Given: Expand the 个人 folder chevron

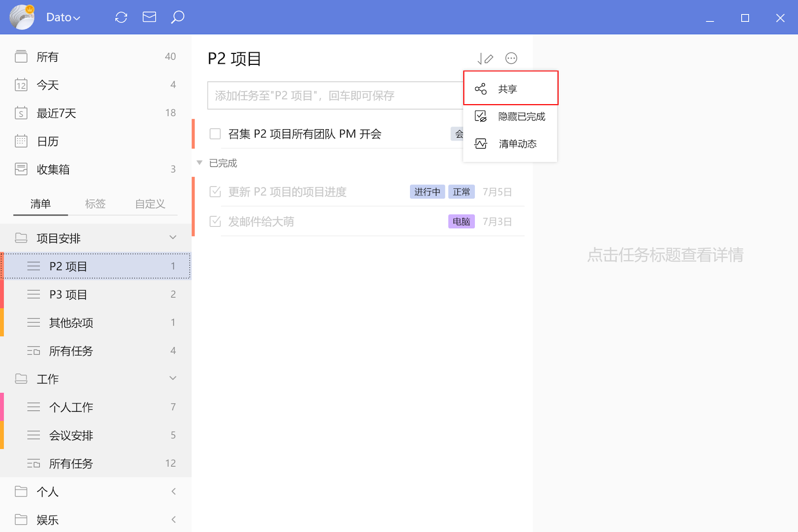Looking at the screenshot, I should tap(173, 492).
